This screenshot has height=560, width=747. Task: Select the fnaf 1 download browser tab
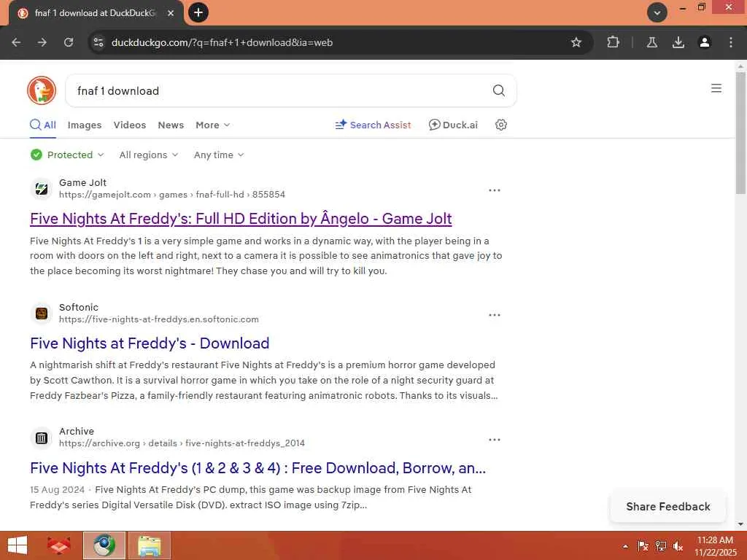pos(96,13)
